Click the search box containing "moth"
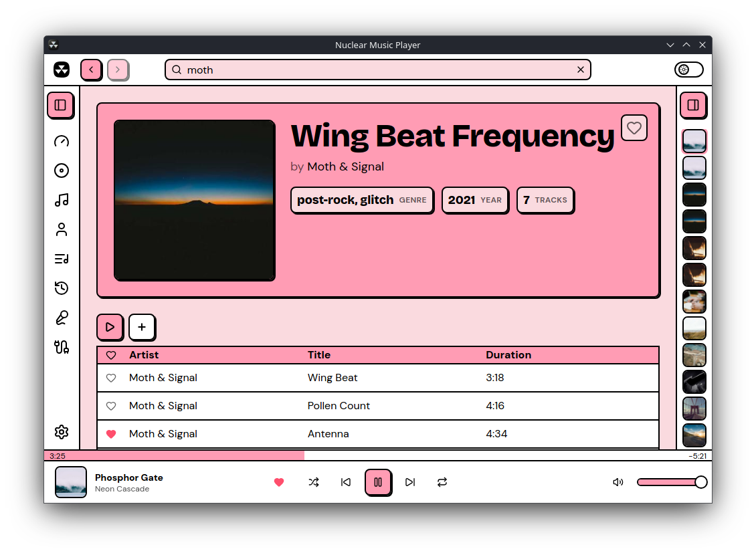756x555 pixels. (x=377, y=70)
